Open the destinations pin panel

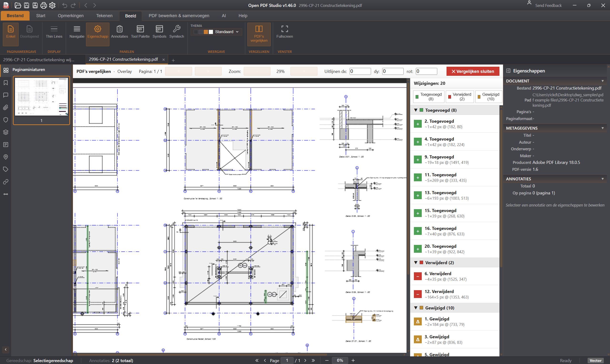pos(6,157)
